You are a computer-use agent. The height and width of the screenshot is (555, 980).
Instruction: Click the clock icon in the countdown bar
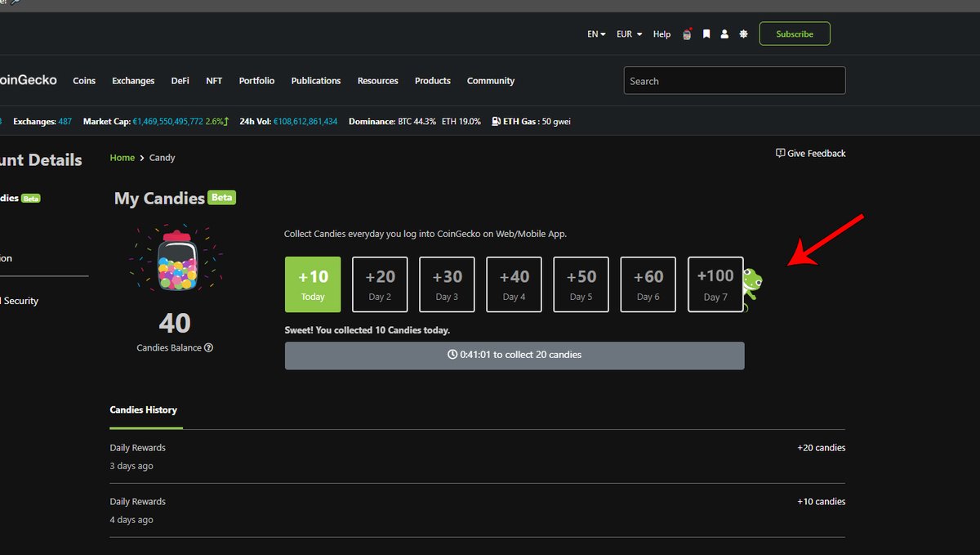point(452,355)
